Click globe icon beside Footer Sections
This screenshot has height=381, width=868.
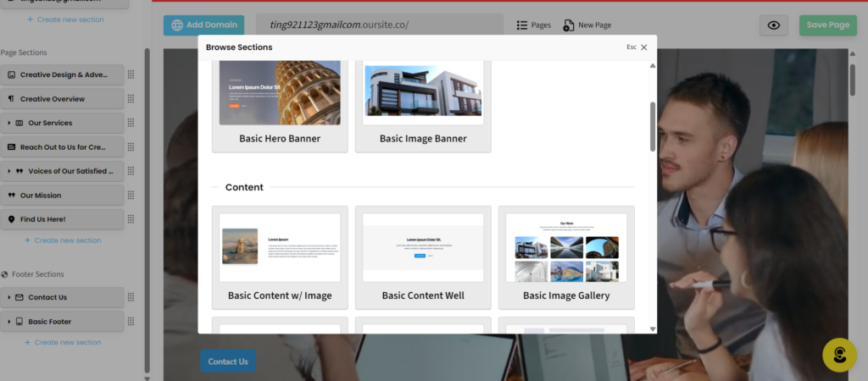[5, 274]
